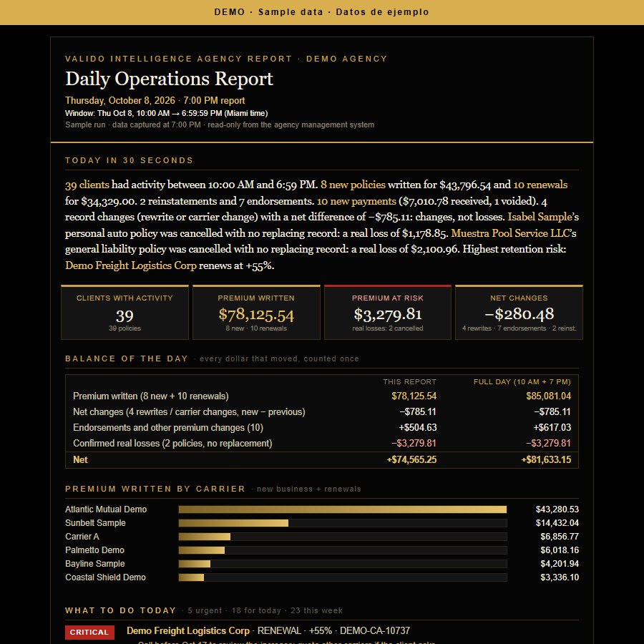Click 'Thursday, October 8, 2026 · 7:00 PM report'
Viewport: 644px width, 644px height.
[155, 101]
